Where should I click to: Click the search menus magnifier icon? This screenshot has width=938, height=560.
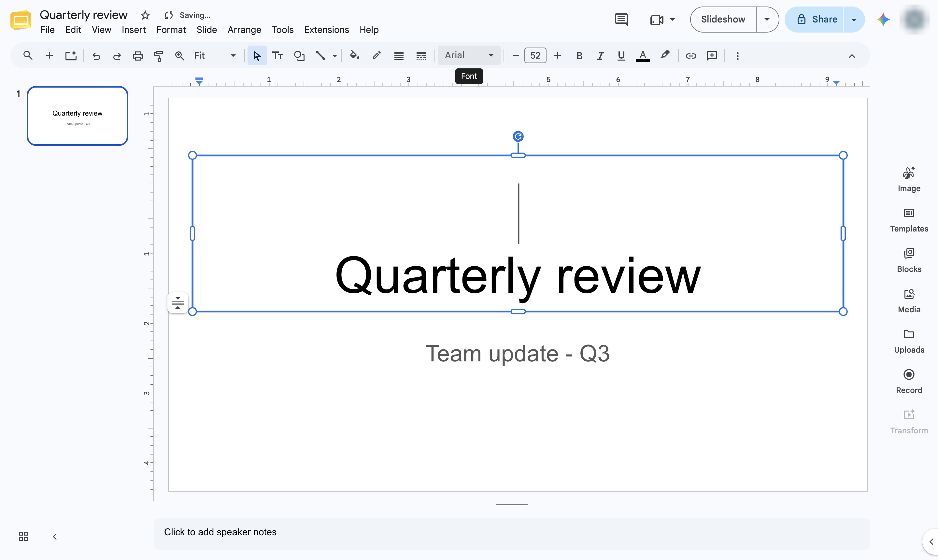click(x=28, y=55)
